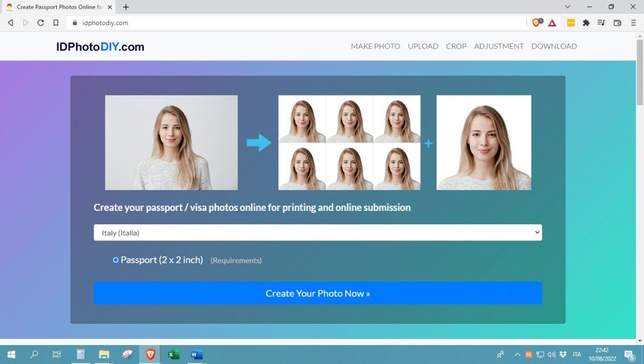
Task: Select the Passport (2 x 2 inch) radio button
Action: click(116, 259)
